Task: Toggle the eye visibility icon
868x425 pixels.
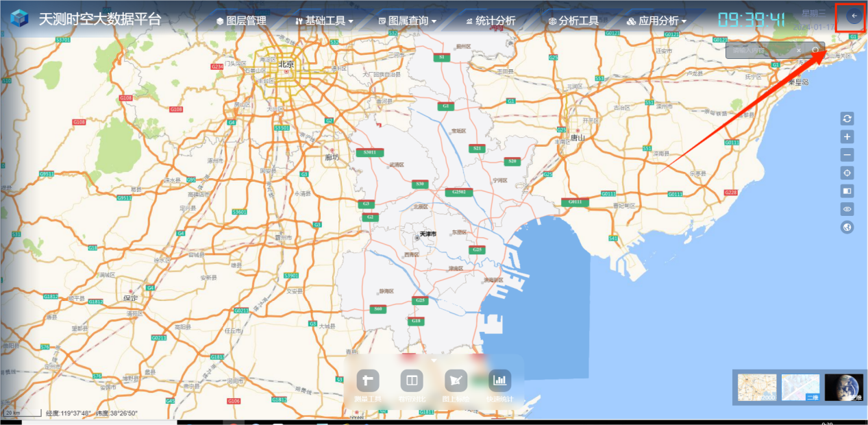Action: (x=847, y=209)
